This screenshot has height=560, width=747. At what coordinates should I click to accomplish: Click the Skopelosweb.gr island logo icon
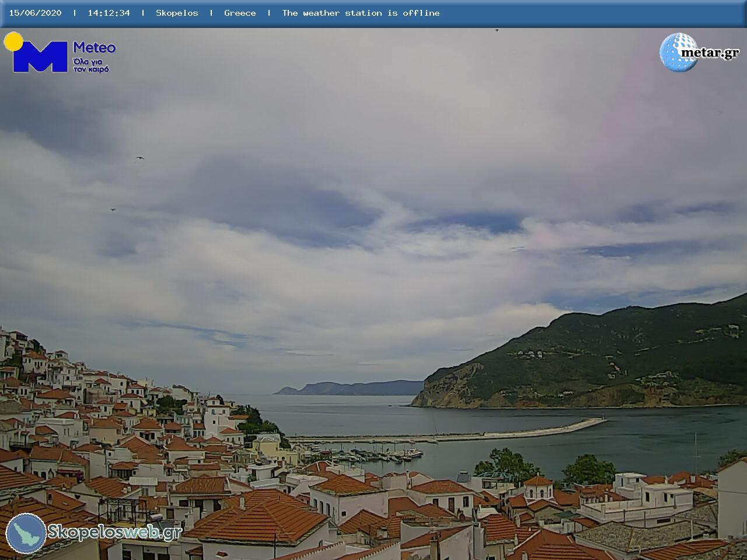pyautogui.click(x=26, y=533)
